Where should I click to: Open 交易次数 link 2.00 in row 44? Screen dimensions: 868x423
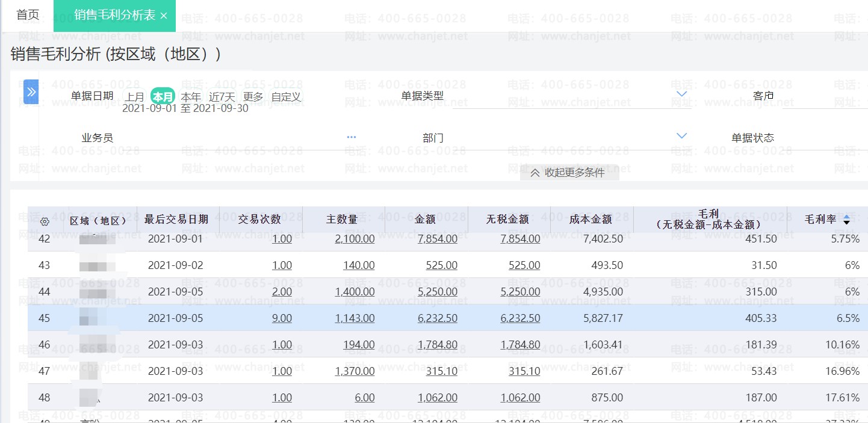[x=282, y=292]
